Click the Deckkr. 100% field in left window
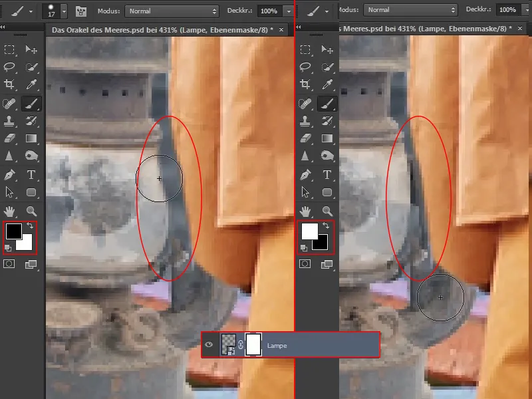 click(270, 11)
